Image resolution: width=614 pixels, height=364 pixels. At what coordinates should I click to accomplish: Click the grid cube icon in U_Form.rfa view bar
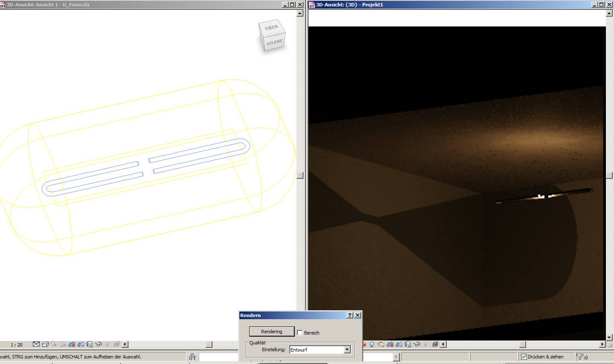pyautogui.click(x=116, y=344)
